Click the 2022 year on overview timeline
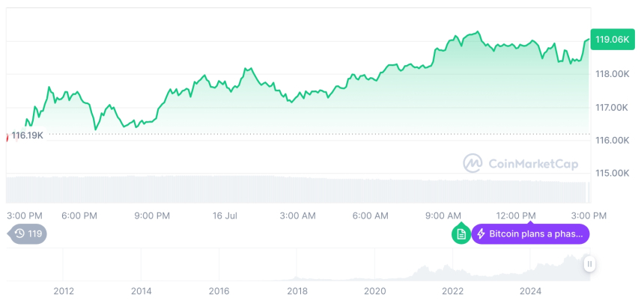644x300 pixels. 452,290
